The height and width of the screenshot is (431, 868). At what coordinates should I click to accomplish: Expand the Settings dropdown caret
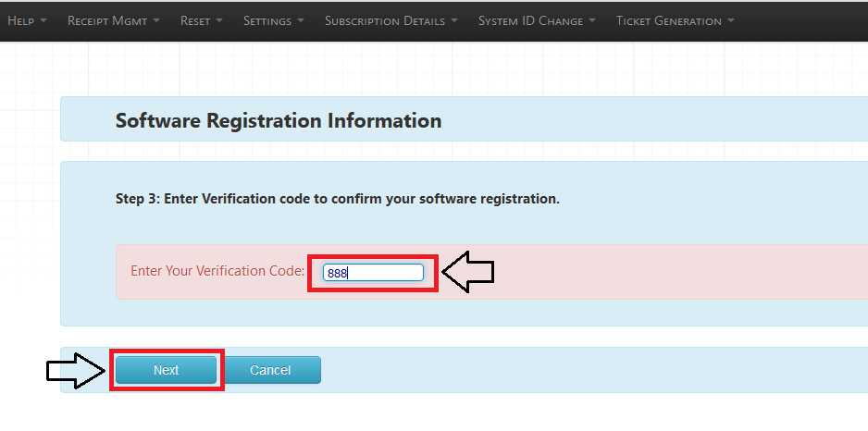pos(301,21)
